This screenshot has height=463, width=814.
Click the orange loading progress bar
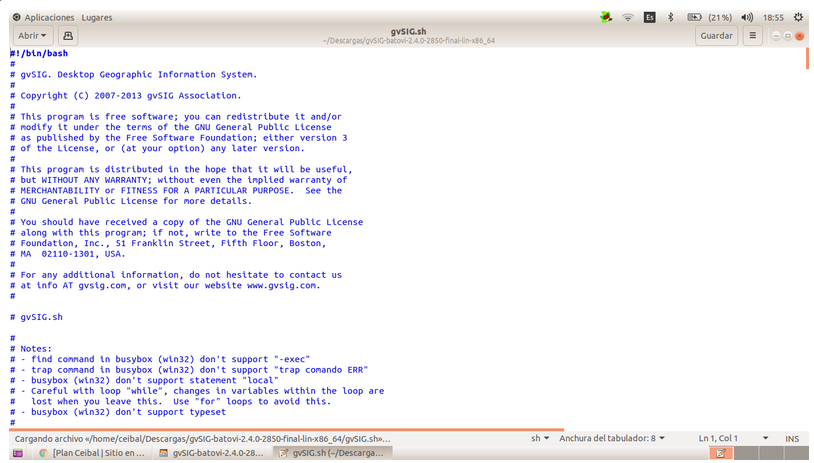click(x=287, y=430)
